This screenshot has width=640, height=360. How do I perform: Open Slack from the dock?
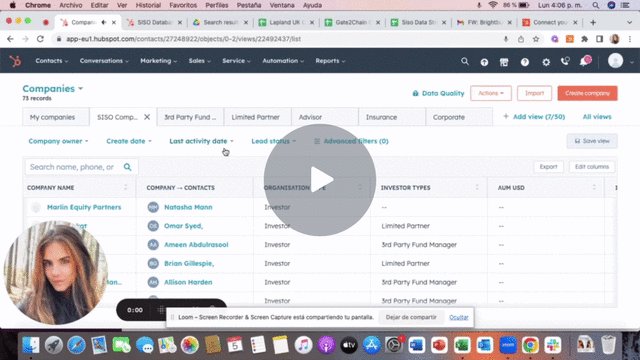(553, 345)
